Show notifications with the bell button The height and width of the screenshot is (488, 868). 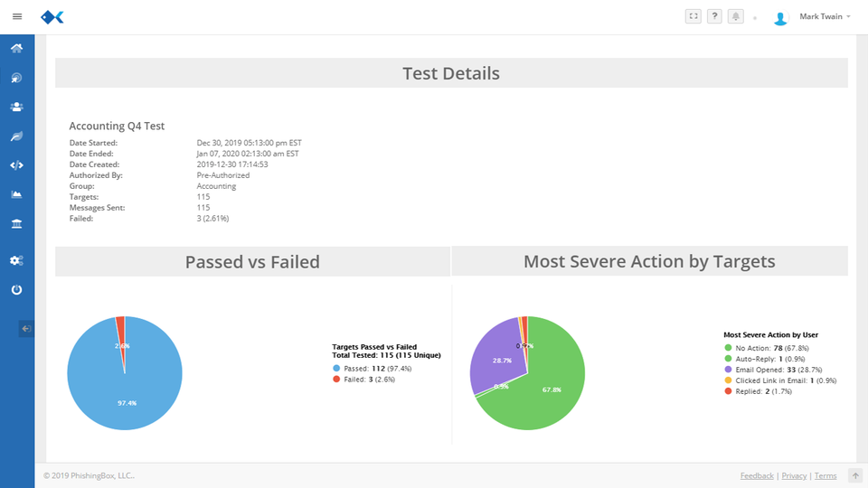[x=736, y=16]
